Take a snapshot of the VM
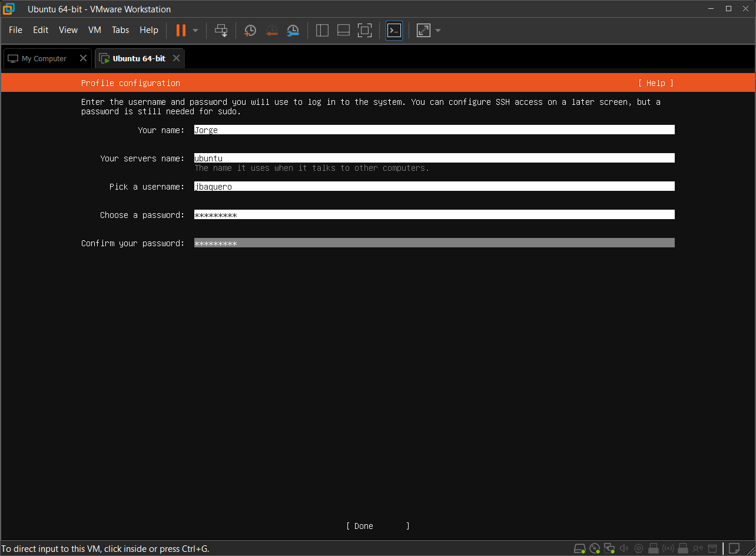 [x=250, y=30]
